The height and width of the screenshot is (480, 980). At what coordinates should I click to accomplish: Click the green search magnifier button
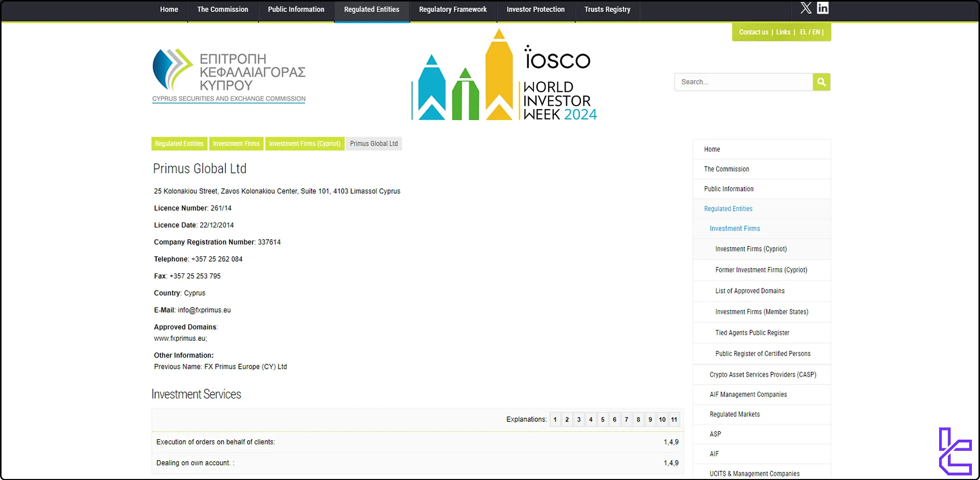821,82
